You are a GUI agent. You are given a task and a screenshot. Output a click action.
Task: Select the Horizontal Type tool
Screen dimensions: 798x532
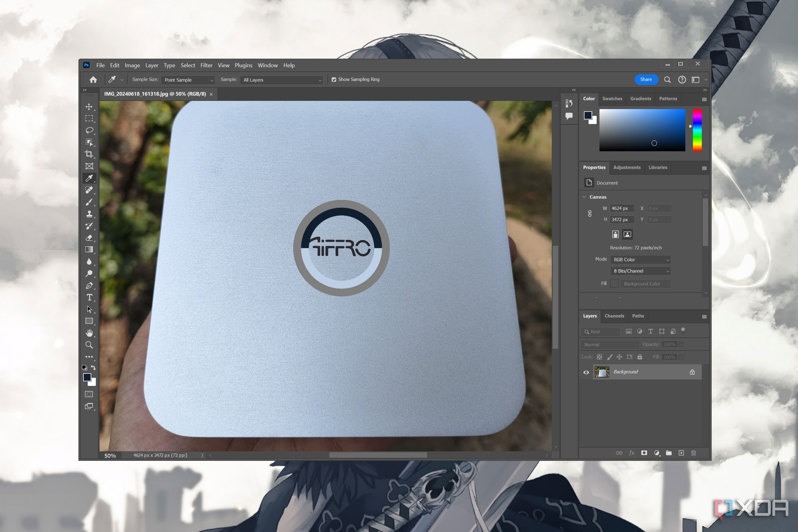point(89,298)
